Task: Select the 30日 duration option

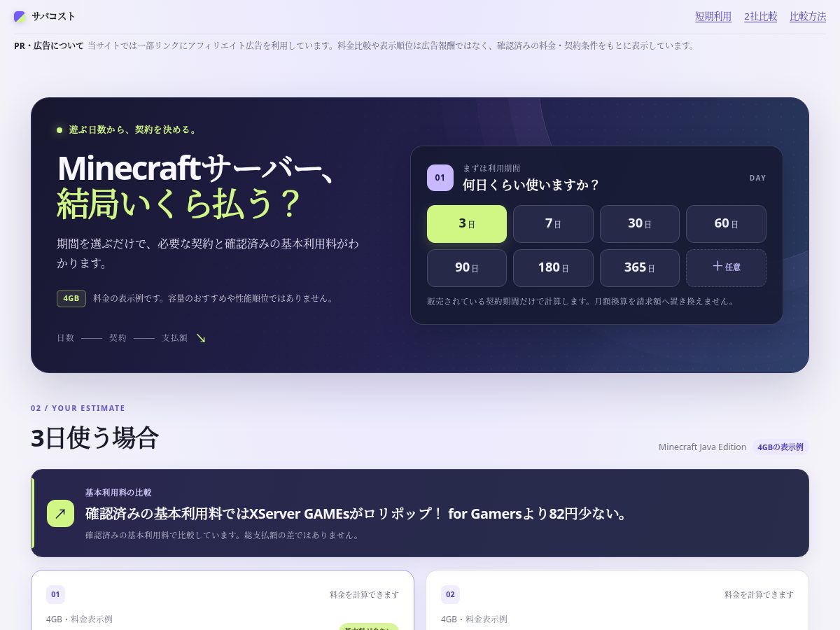Action: [640, 224]
